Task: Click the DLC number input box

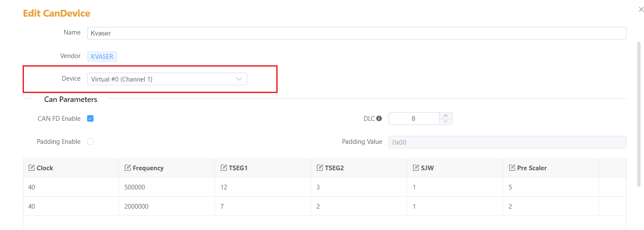Action: [x=413, y=119]
